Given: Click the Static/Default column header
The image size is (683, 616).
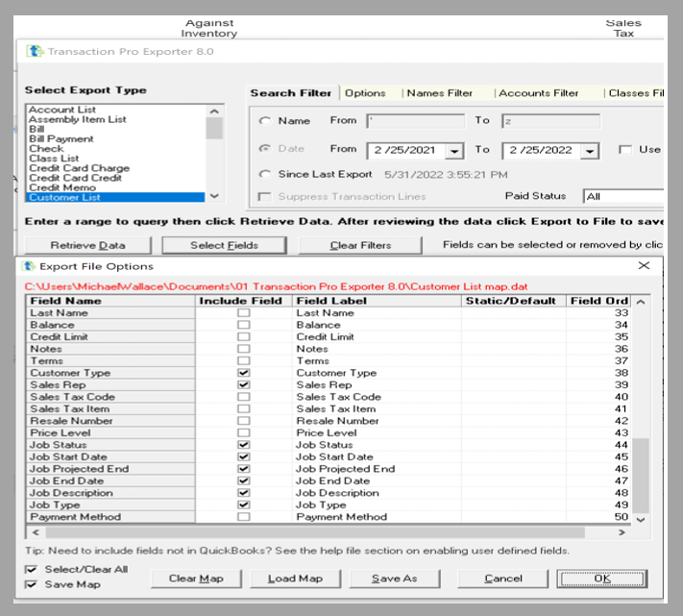Looking at the screenshot, I should 514,301.
